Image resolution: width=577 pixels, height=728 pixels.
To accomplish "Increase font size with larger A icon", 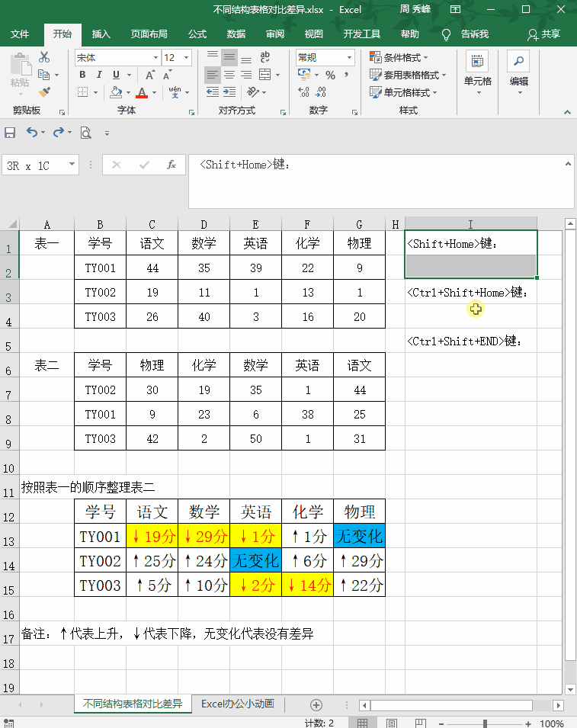I will [x=149, y=75].
